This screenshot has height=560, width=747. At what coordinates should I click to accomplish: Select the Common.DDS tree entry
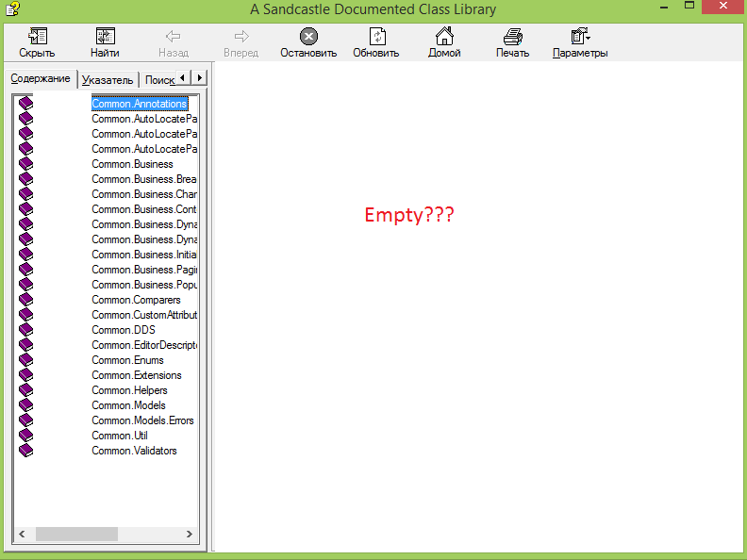point(124,330)
